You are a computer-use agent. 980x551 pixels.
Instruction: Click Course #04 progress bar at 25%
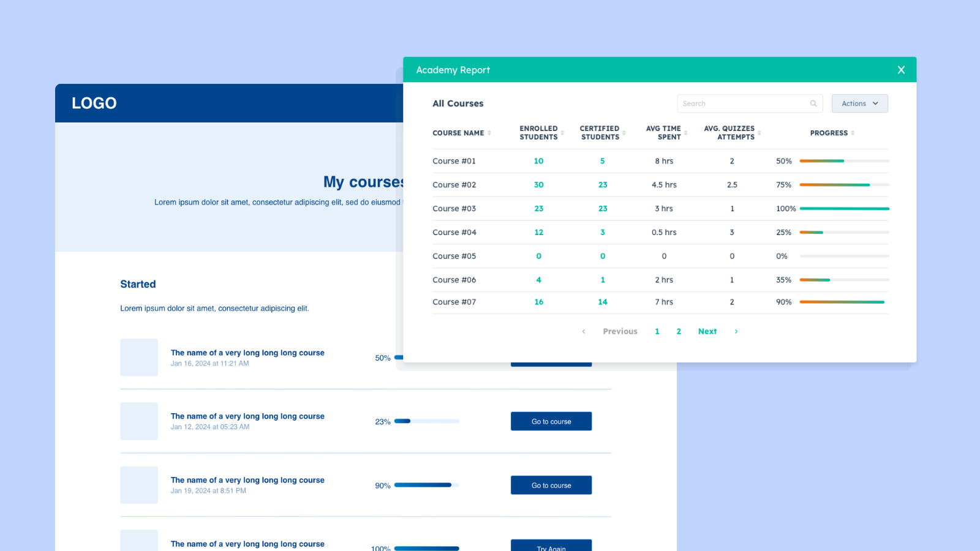coord(844,233)
